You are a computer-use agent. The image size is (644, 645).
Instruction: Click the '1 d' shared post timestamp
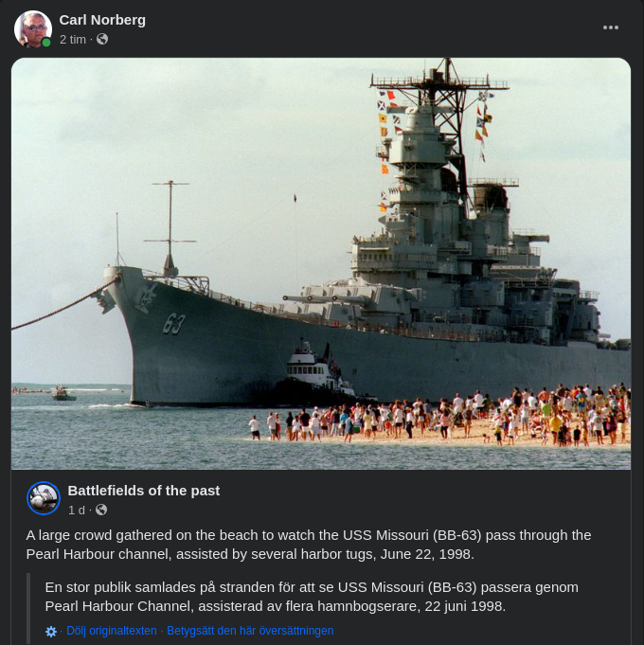76,511
